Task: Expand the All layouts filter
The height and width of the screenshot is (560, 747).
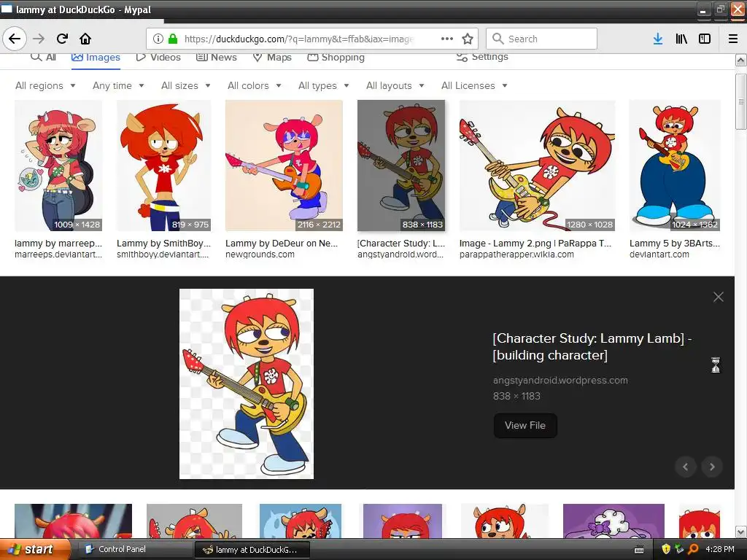Action: tap(395, 86)
